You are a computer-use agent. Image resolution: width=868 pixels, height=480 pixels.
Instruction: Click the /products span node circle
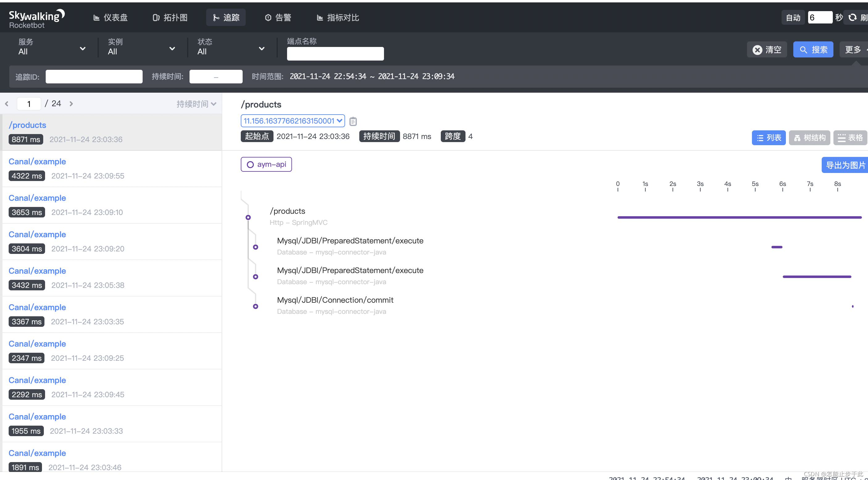point(248,217)
